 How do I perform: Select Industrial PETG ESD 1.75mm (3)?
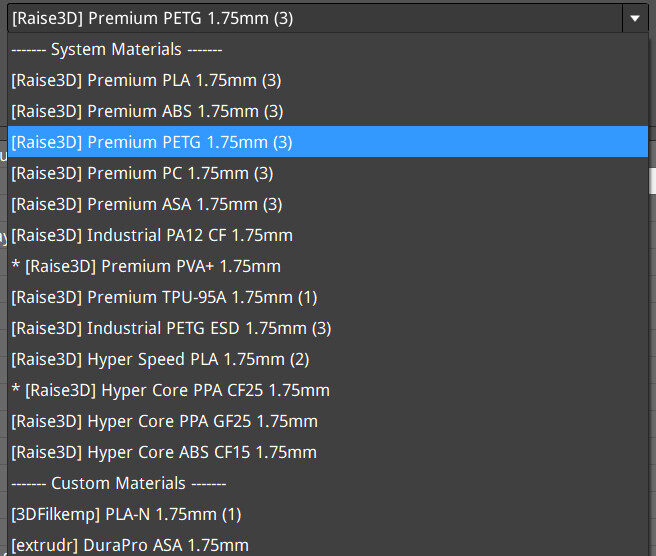171,328
